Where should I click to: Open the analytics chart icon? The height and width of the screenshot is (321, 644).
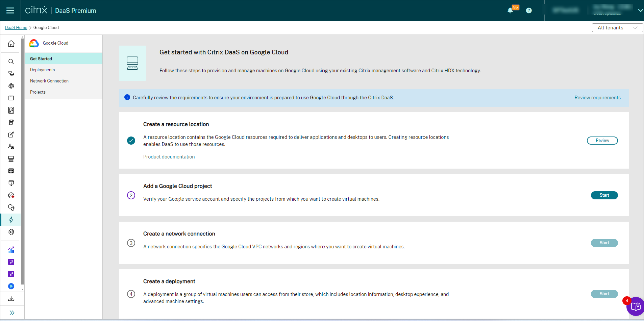pyautogui.click(x=11, y=250)
